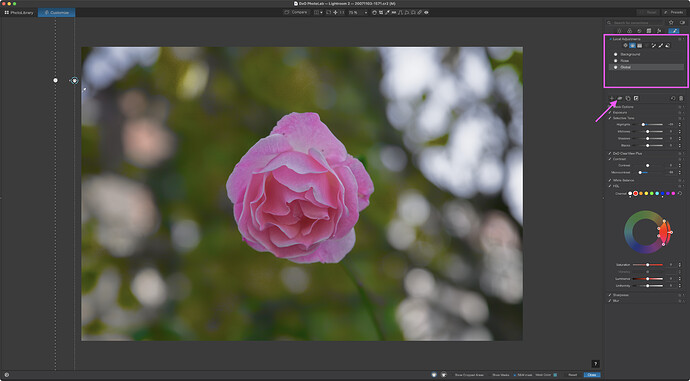The width and height of the screenshot is (690, 381).
Task: Click the help question mark icon
Action: (x=595, y=364)
